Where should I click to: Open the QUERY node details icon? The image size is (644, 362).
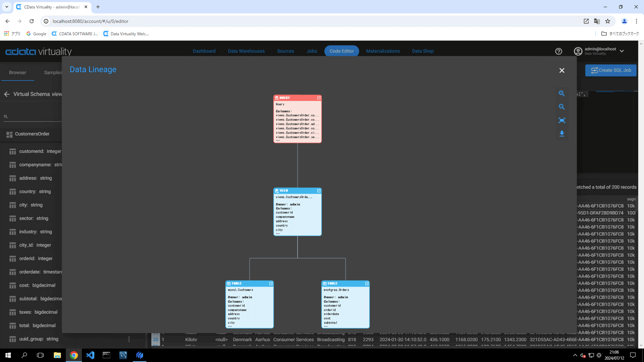click(319, 98)
